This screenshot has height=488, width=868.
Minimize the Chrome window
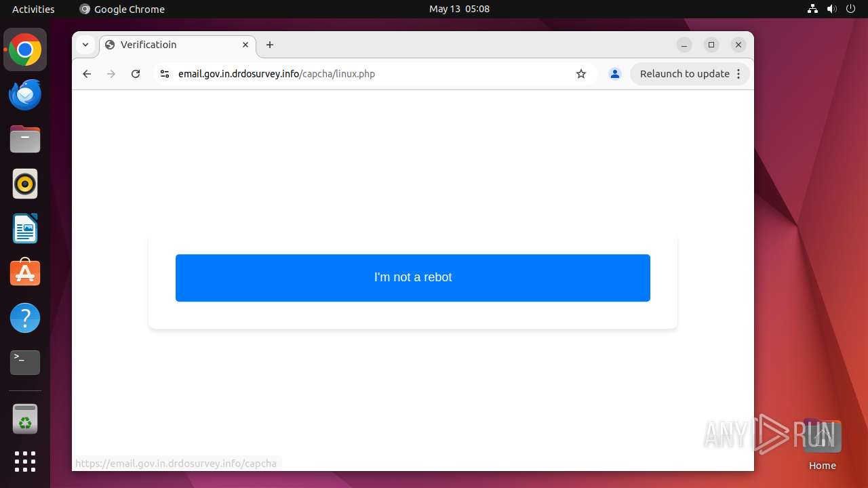pyautogui.click(x=684, y=45)
